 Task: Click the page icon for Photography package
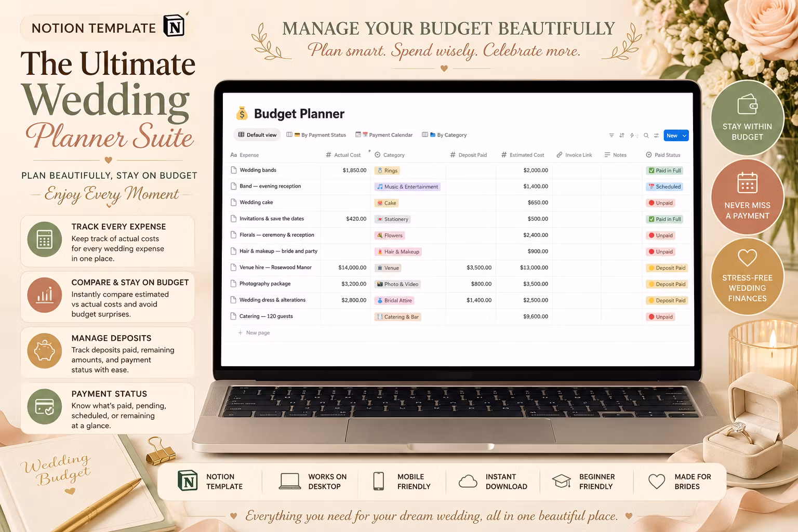point(233,284)
